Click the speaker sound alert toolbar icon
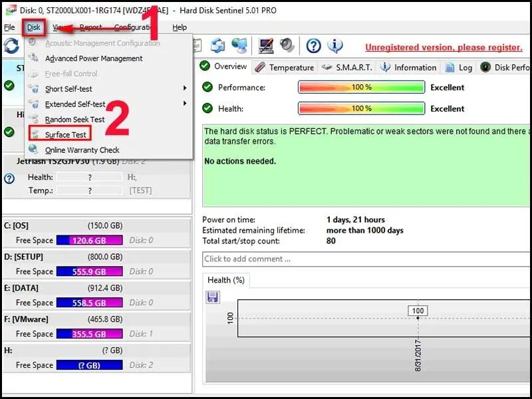Image resolution: width=532 pixels, height=399 pixels. (287, 45)
